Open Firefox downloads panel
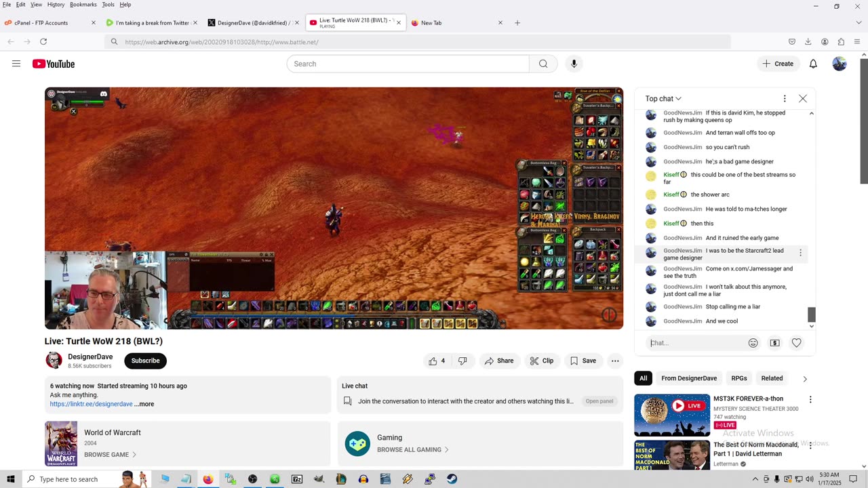Image resolution: width=868 pixels, height=488 pixels. [x=808, y=42]
